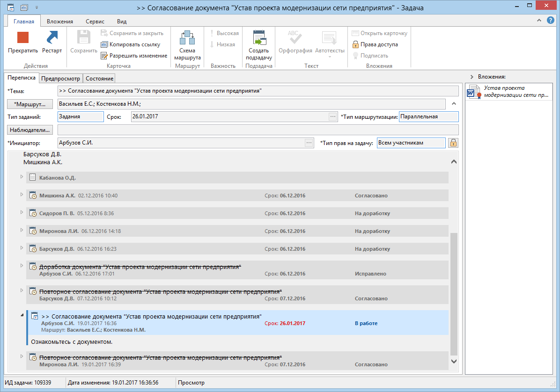Click the Наблюдатели... button
This screenshot has width=560, height=392.
[30, 130]
